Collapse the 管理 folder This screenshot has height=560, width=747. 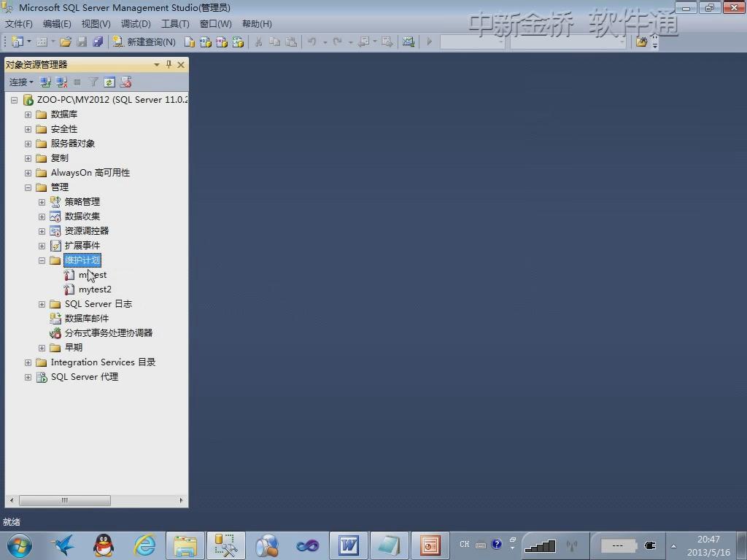pyautogui.click(x=28, y=187)
